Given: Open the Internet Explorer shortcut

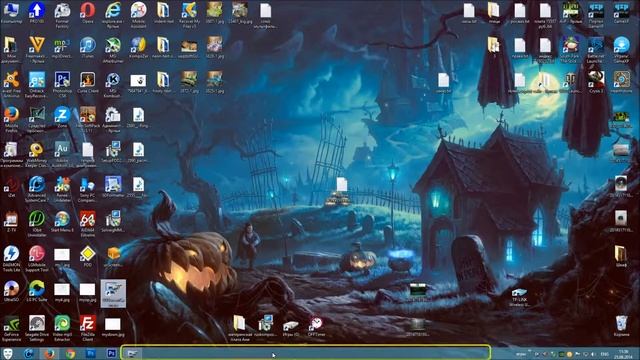Looking at the screenshot, I should click(x=113, y=14).
